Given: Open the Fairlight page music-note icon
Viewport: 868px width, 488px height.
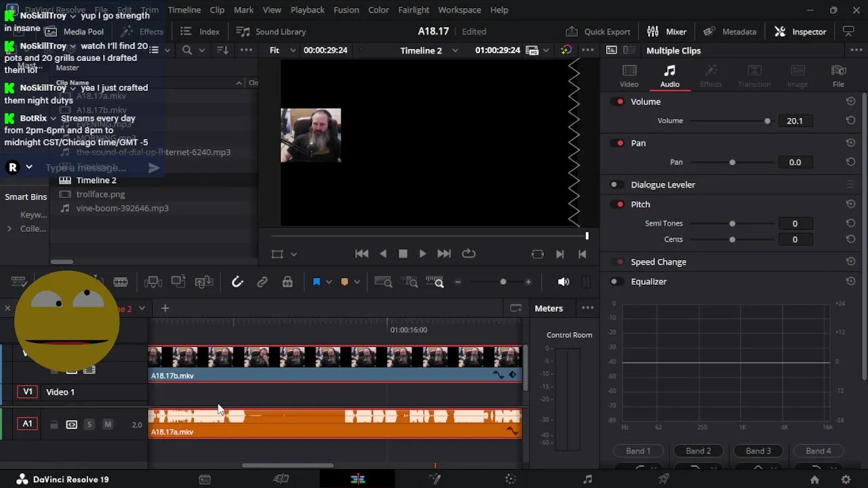Looking at the screenshot, I should (x=587, y=479).
